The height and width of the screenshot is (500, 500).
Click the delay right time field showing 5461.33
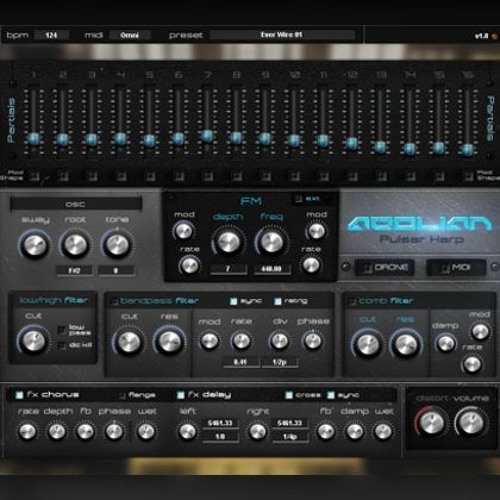[290, 423]
